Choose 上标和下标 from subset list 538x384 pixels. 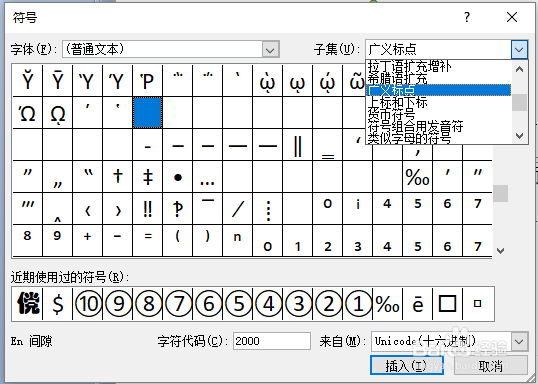438,102
